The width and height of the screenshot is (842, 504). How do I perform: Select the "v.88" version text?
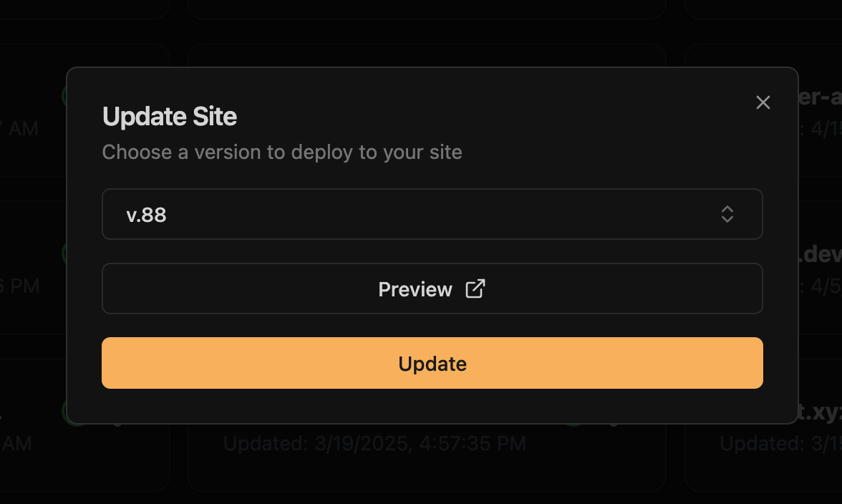click(147, 215)
